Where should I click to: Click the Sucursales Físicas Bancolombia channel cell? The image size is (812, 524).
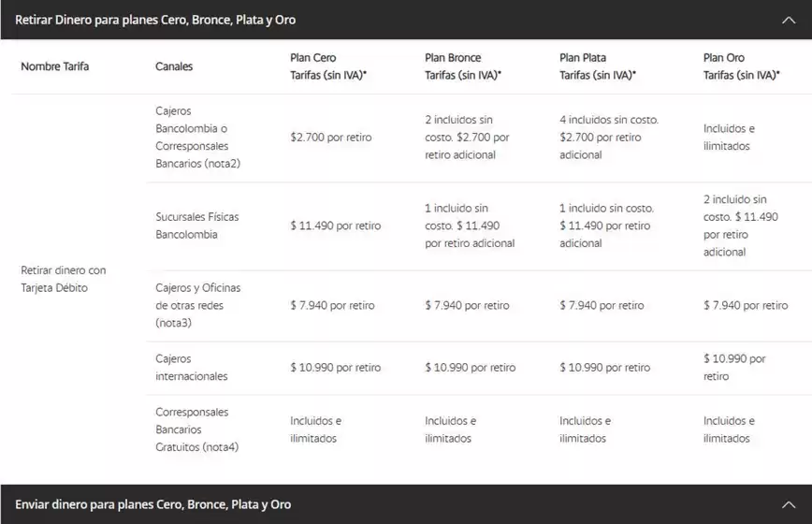(x=196, y=226)
